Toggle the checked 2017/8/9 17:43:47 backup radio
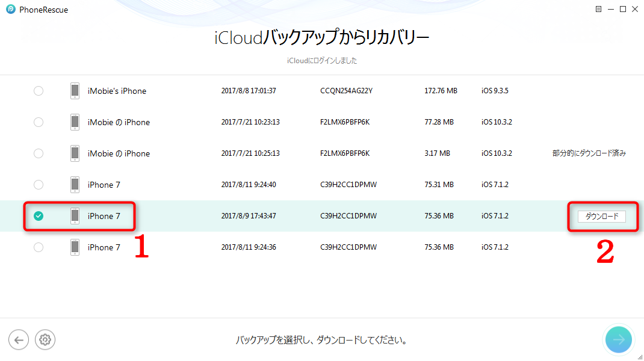644x361 pixels. pyautogui.click(x=39, y=215)
